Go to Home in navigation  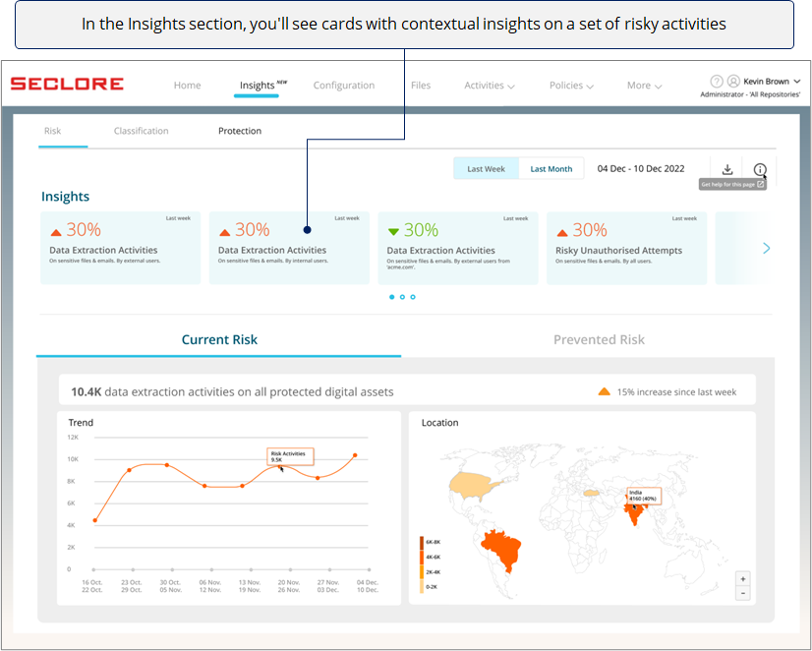click(x=187, y=86)
